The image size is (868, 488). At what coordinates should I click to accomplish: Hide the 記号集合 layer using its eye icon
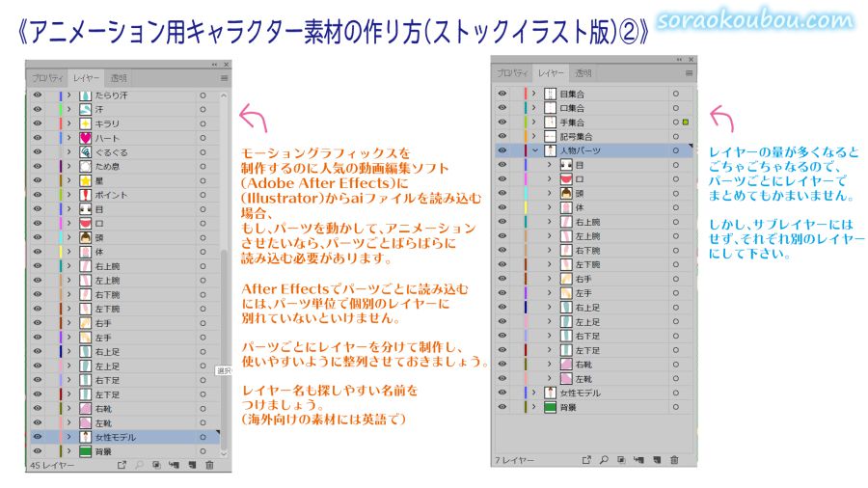click(502, 137)
